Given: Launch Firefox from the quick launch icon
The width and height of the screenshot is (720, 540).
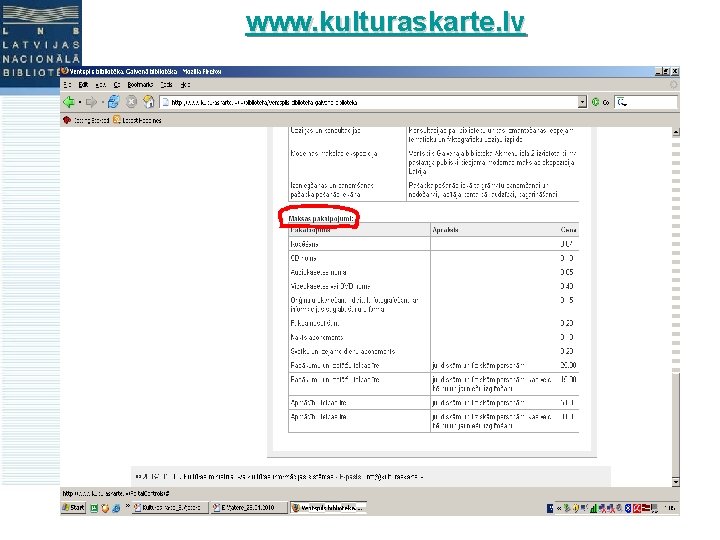Looking at the screenshot, I should [105, 508].
